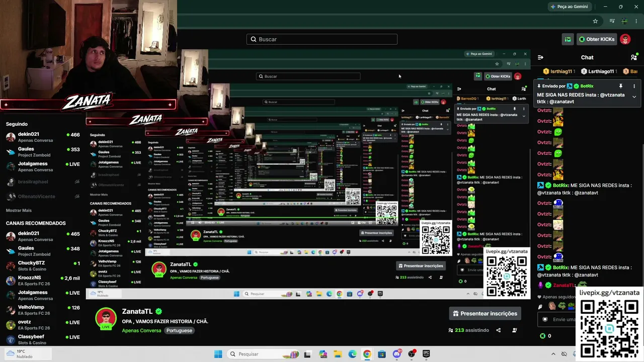Open dekin021 with 466 viewers under Seguindo
The width and height of the screenshot is (644, 362).
pyautogui.click(x=43, y=137)
